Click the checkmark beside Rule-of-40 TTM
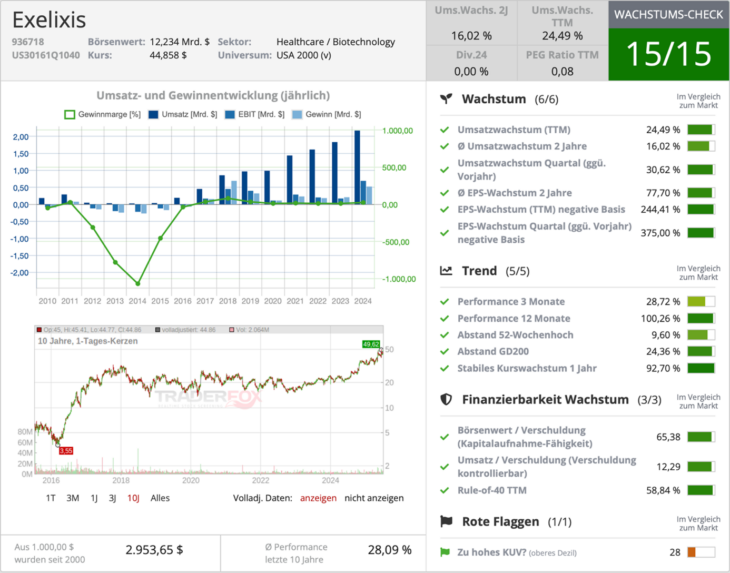The width and height of the screenshot is (730, 573). (x=445, y=490)
